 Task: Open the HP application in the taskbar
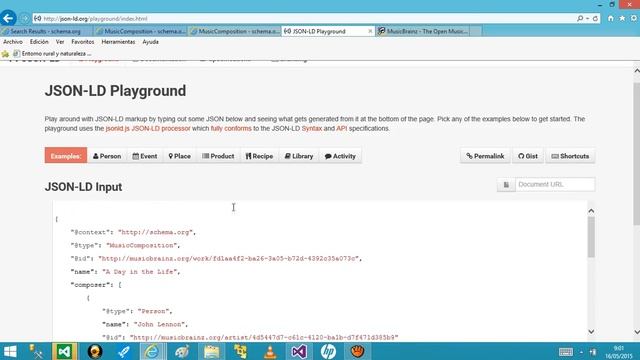coord(328,351)
